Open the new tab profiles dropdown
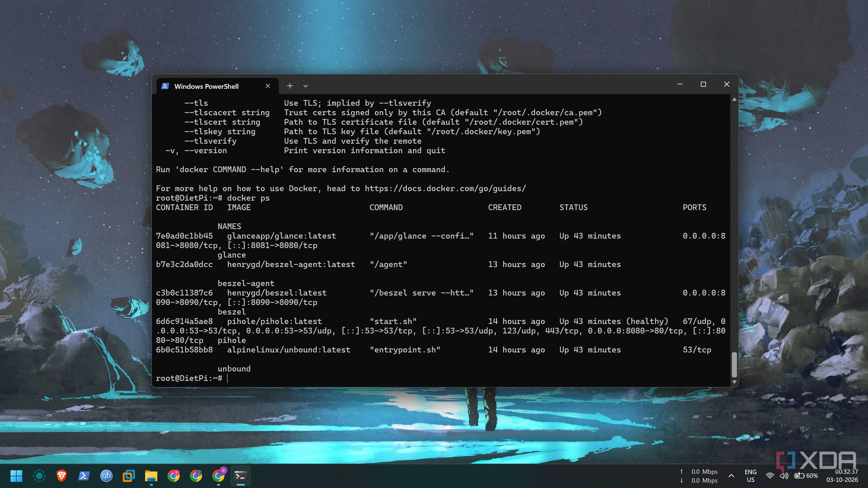The height and width of the screenshot is (488, 868). [x=305, y=86]
